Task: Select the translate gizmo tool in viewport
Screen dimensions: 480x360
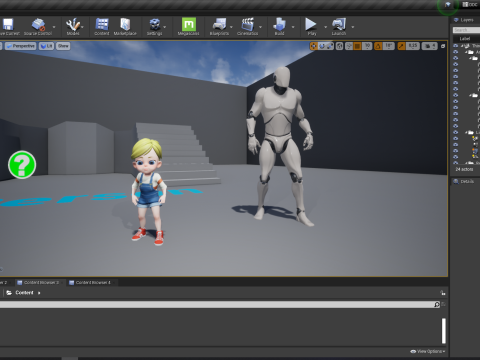Action: click(314, 46)
